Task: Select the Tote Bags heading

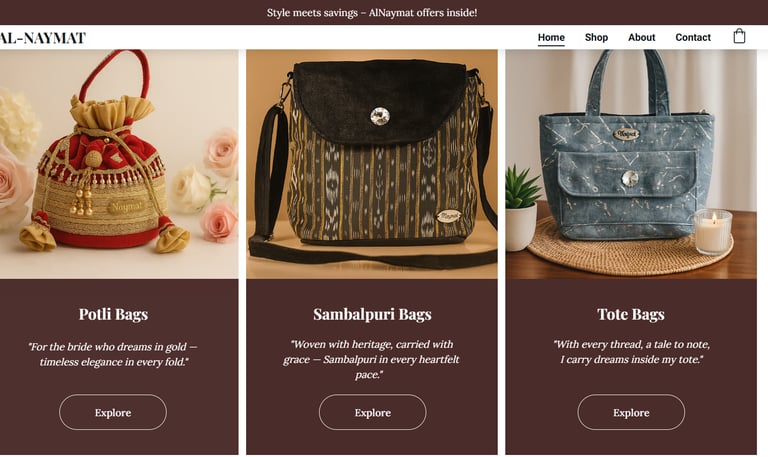Action: click(631, 314)
